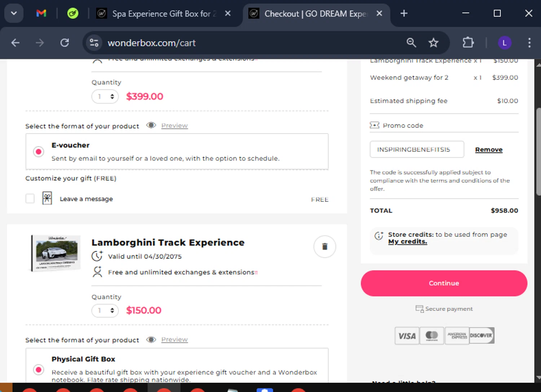Reload the cart page
Image resolution: width=541 pixels, height=392 pixels.
pos(65,43)
